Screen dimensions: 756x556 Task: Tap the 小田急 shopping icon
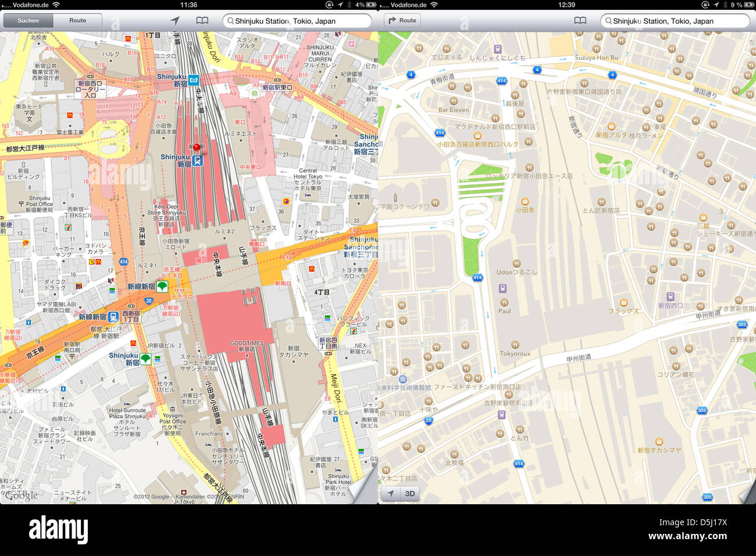tap(525, 201)
